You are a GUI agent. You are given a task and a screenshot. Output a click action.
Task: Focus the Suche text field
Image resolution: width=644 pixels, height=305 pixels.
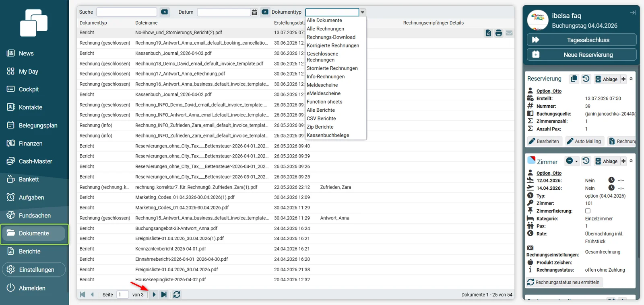tap(127, 12)
